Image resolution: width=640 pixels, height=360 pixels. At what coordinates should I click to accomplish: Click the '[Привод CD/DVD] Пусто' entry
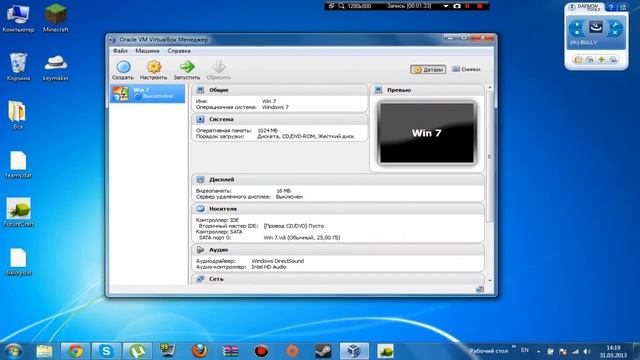coord(294,226)
